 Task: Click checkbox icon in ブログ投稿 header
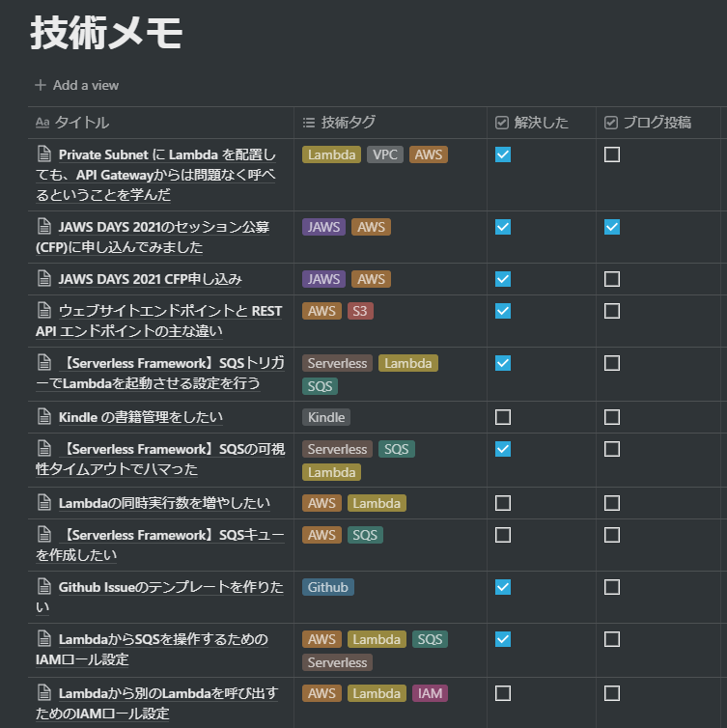[x=611, y=123]
